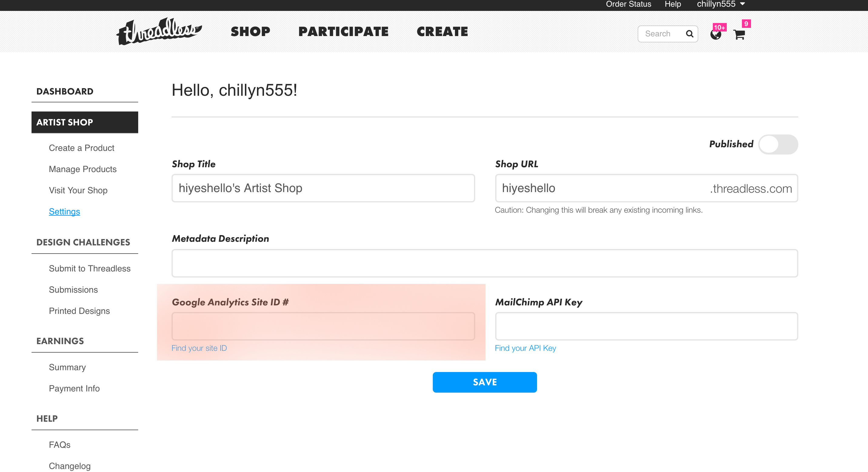Click the Find your API Key link
This screenshot has height=472, width=868.
click(x=525, y=348)
